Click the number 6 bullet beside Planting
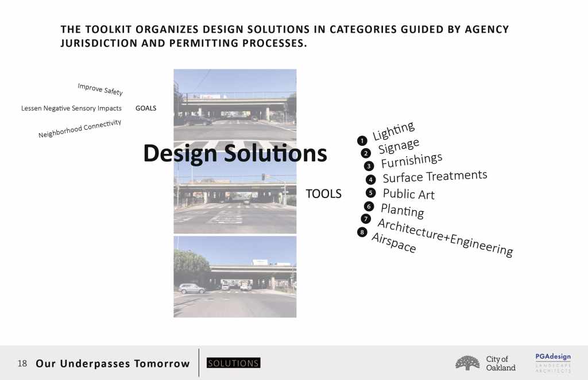588x380 pixels. tap(369, 206)
